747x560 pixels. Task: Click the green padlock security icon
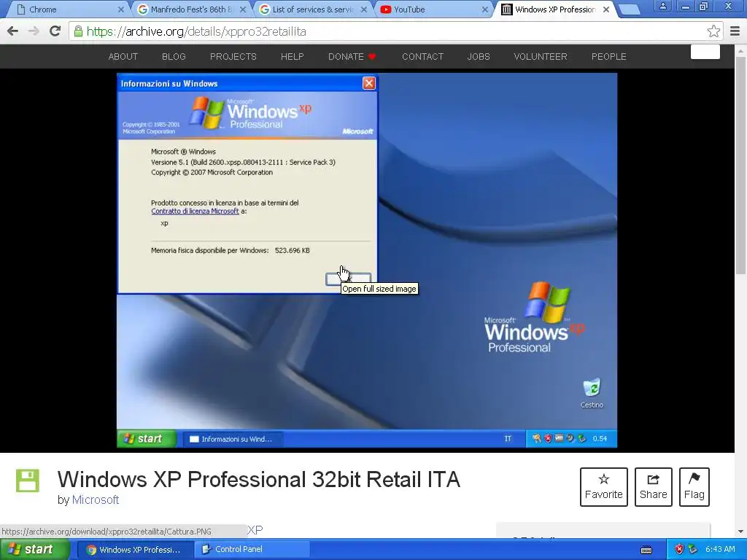78,31
